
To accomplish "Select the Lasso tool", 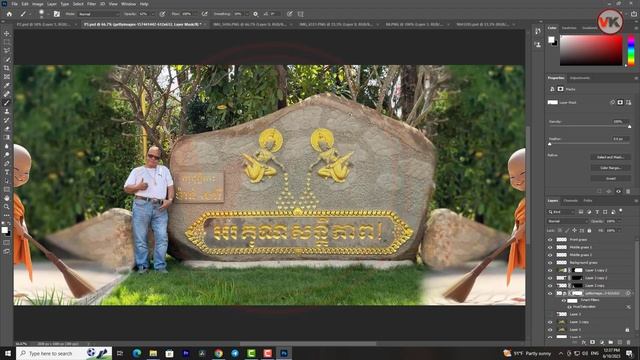I will point(7,51).
